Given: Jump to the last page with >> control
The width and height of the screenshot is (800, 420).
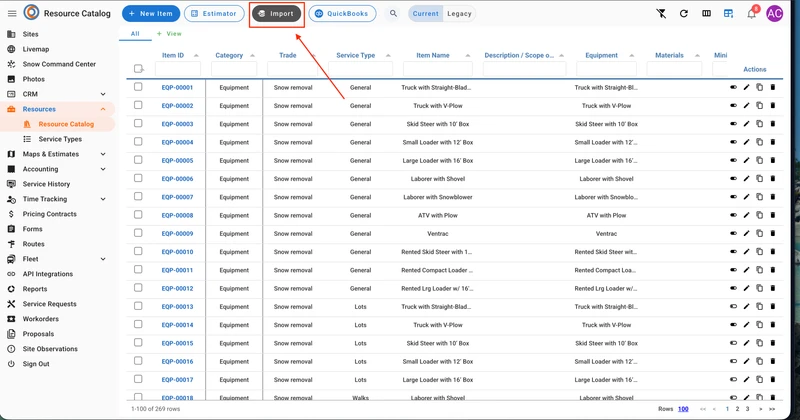Looking at the screenshot, I should (772, 409).
